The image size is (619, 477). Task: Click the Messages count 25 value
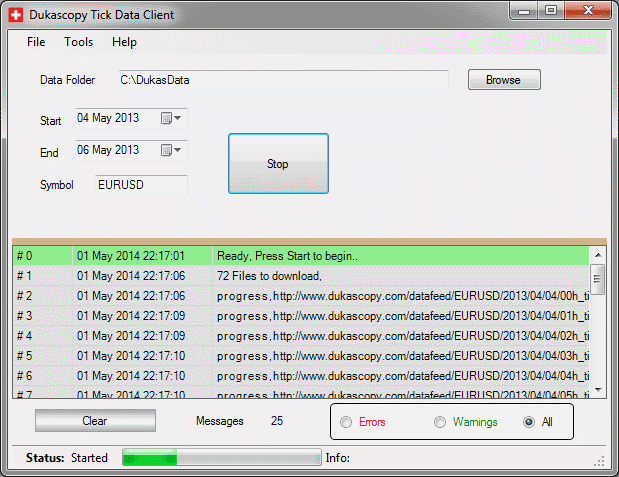277,421
